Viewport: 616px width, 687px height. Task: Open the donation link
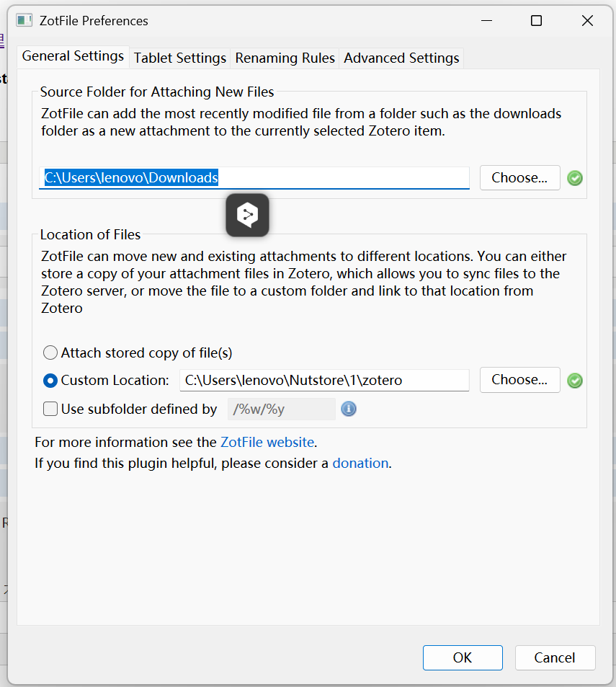point(360,464)
